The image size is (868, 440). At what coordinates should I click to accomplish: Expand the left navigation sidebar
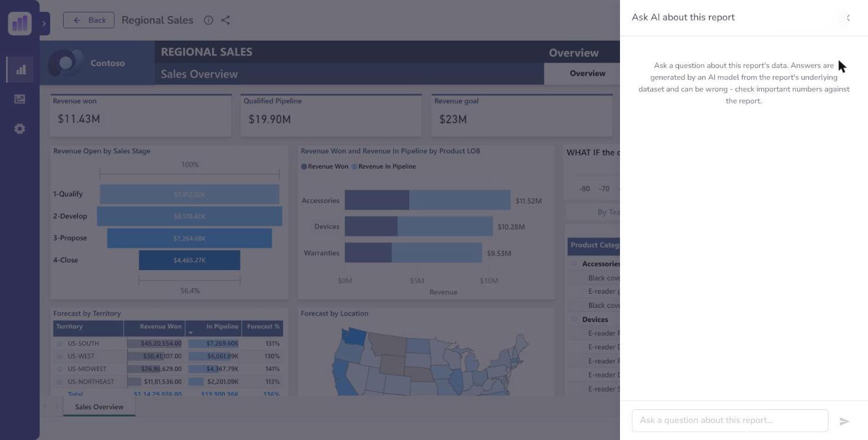pos(44,24)
